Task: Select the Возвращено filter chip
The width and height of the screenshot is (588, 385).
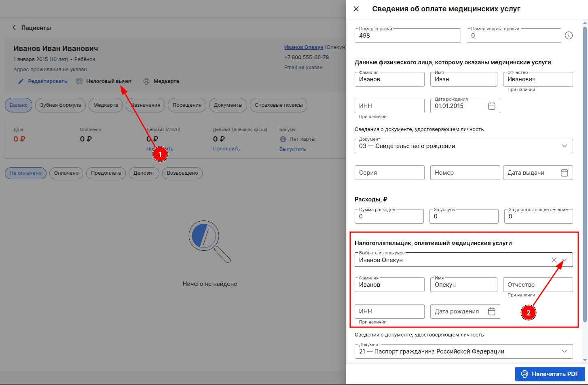Action: tap(182, 173)
